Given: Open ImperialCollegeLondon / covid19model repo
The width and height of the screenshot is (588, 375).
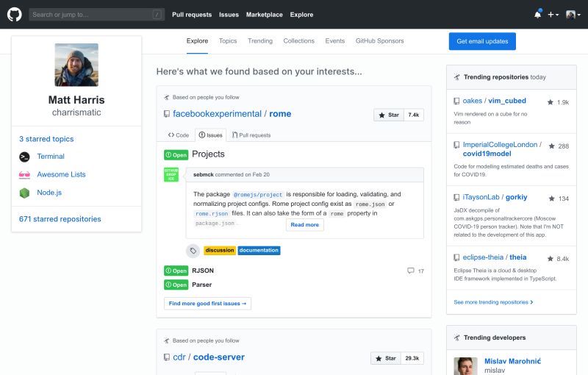Looking at the screenshot, I should [502, 149].
